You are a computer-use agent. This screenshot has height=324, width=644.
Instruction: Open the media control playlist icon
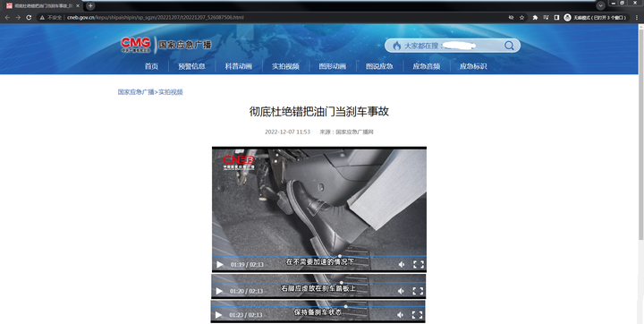pos(546,18)
